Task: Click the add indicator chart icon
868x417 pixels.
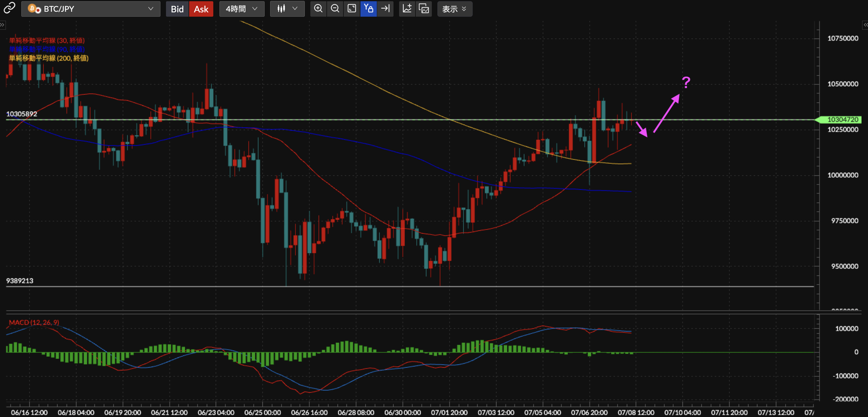Action: (x=407, y=9)
